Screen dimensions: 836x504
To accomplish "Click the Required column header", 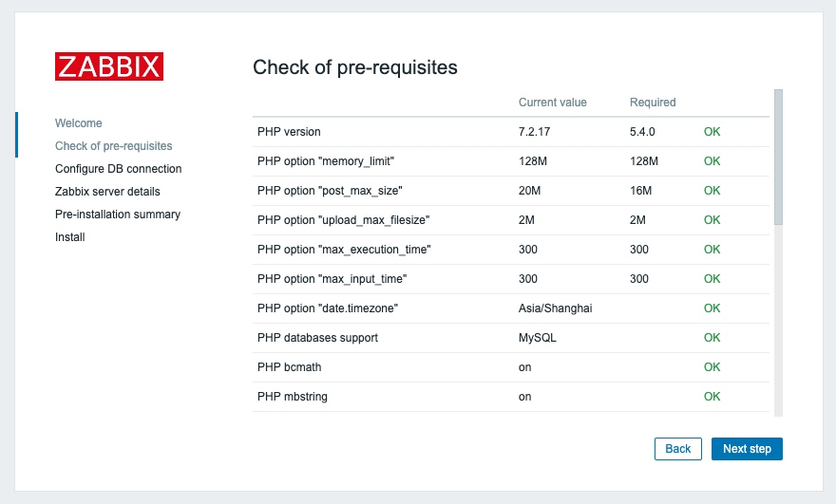I will pos(652,103).
